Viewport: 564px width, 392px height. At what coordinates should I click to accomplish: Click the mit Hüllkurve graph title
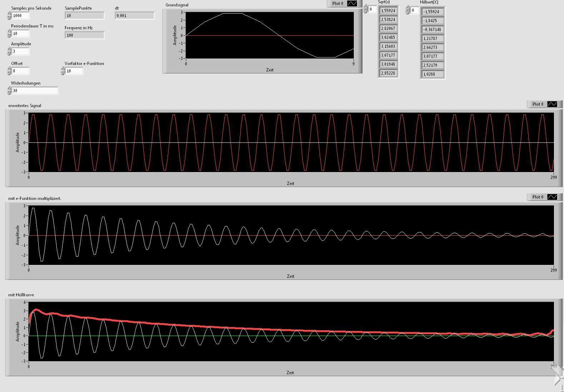coord(21,295)
